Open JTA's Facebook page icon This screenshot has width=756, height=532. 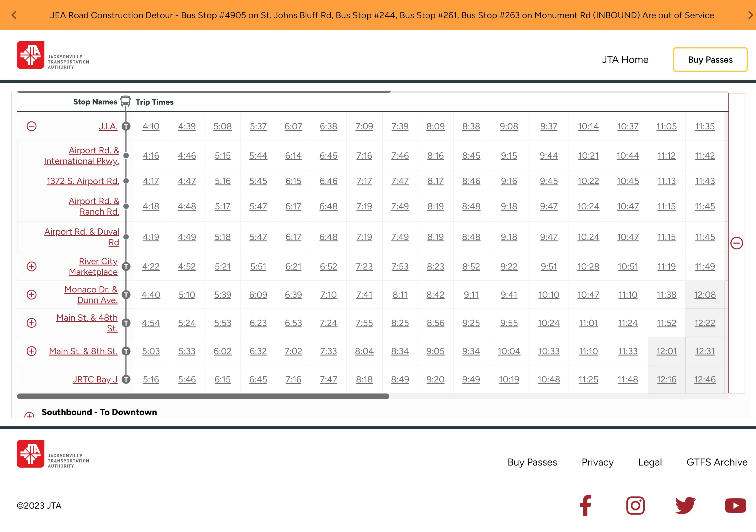point(585,505)
